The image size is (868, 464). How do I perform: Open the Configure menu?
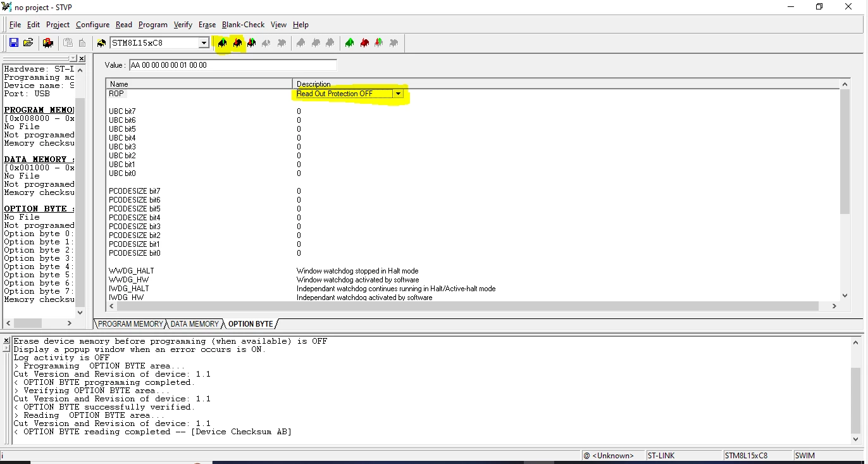92,25
